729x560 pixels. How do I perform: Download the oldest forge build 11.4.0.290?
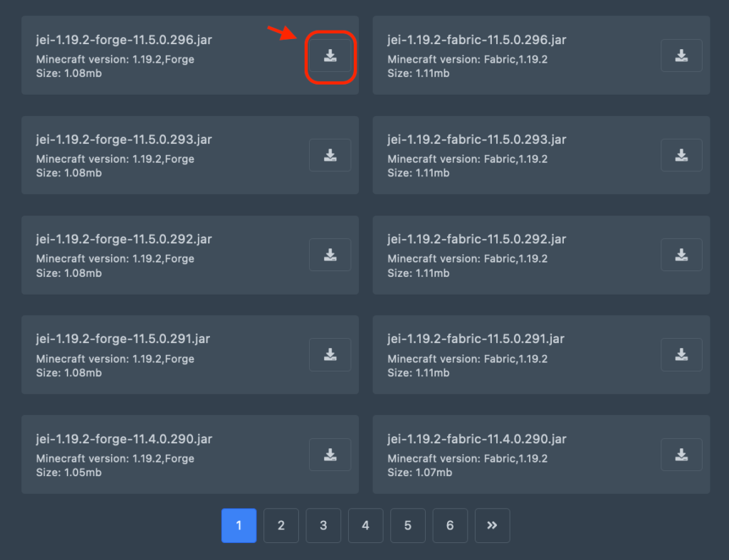click(330, 455)
